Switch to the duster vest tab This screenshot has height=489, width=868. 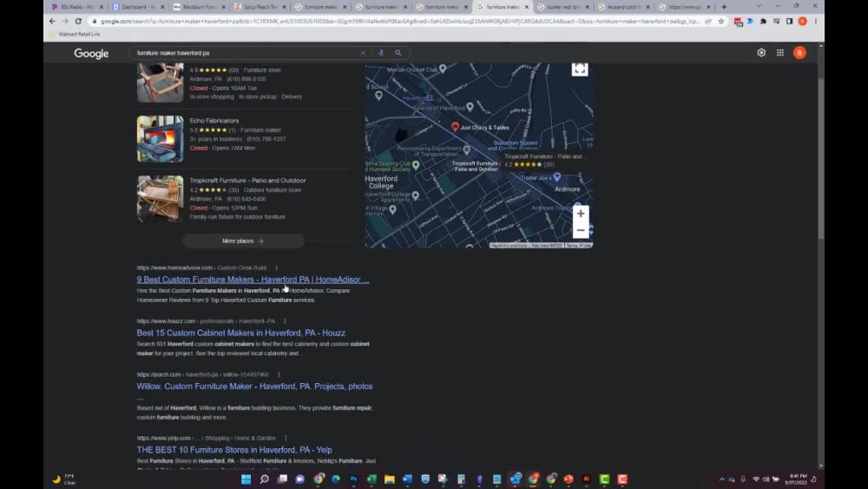563,7
